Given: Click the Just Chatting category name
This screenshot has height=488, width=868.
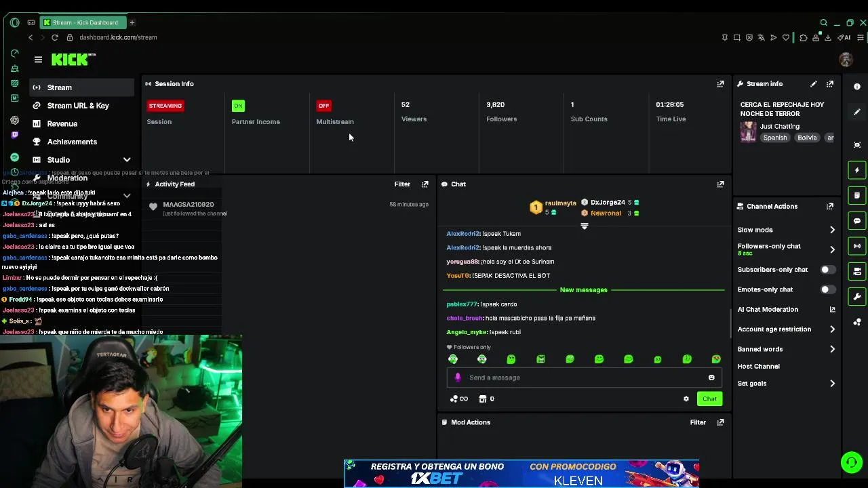Looking at the screenshot, I should pyautogui.click(x=779, y=127).
